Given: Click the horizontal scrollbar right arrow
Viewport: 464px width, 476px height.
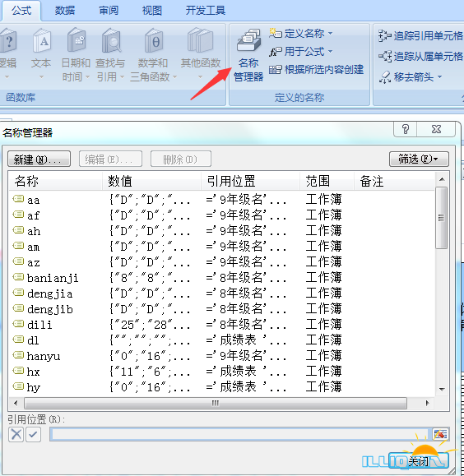Looking at the screenshot, I should coord(428,404).
